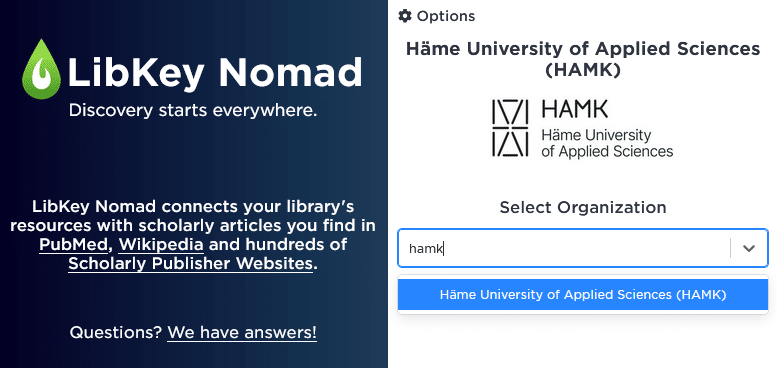This screenshot has height=368, width=777.
Task: Click the separator line beside dropdown chevron
Action: 730,248
